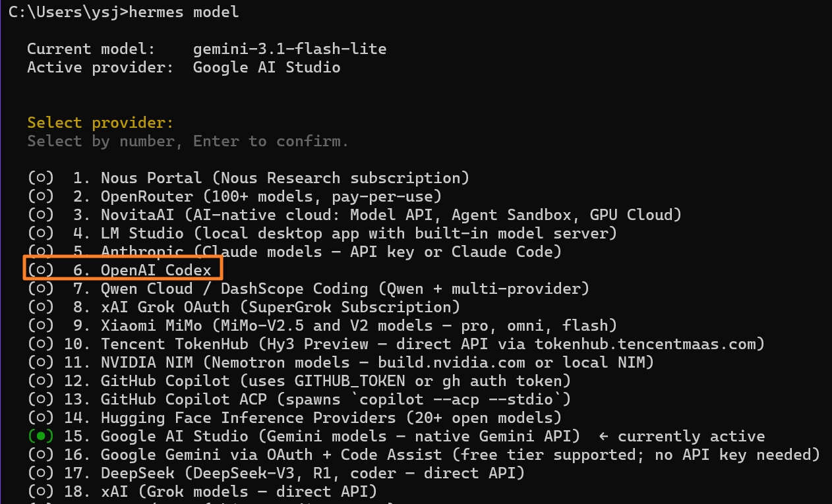Pick Tencent TokenHub provider entry
Image resolution: width=832 pixels, height=504 pixels.
pyautogui.click(x=396, y=344)
